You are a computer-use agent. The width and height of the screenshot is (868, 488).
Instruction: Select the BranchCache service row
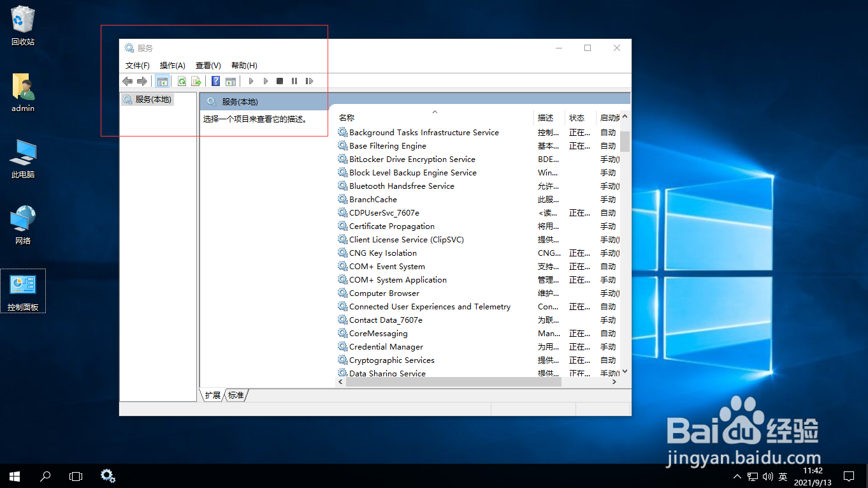click(x=478, y=199)
